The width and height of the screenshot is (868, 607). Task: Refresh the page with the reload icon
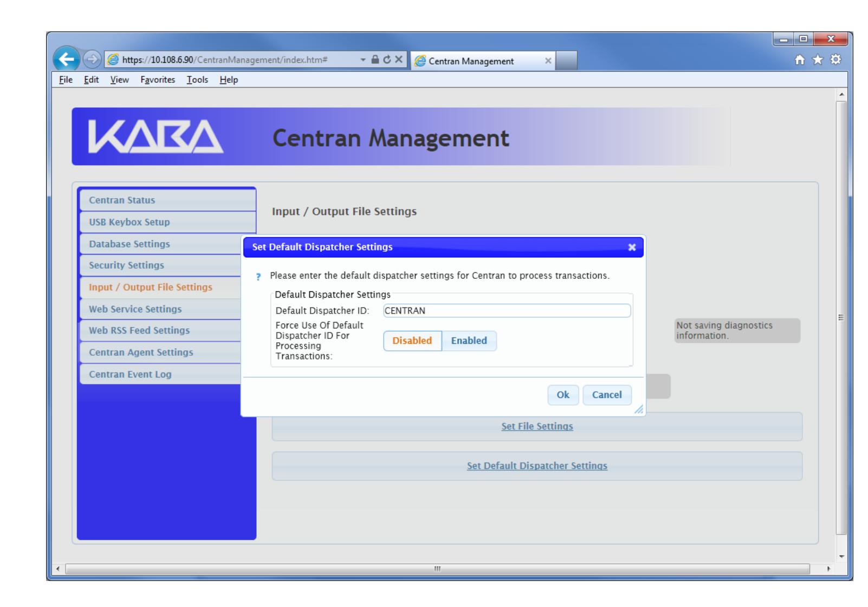coord(386,60)
